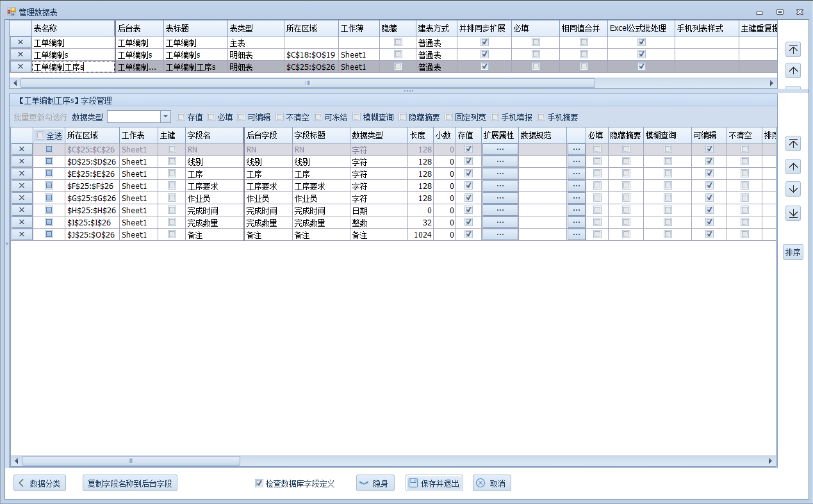Click the 表名称 cell containing 工单编制工序s

coord(72,67)
